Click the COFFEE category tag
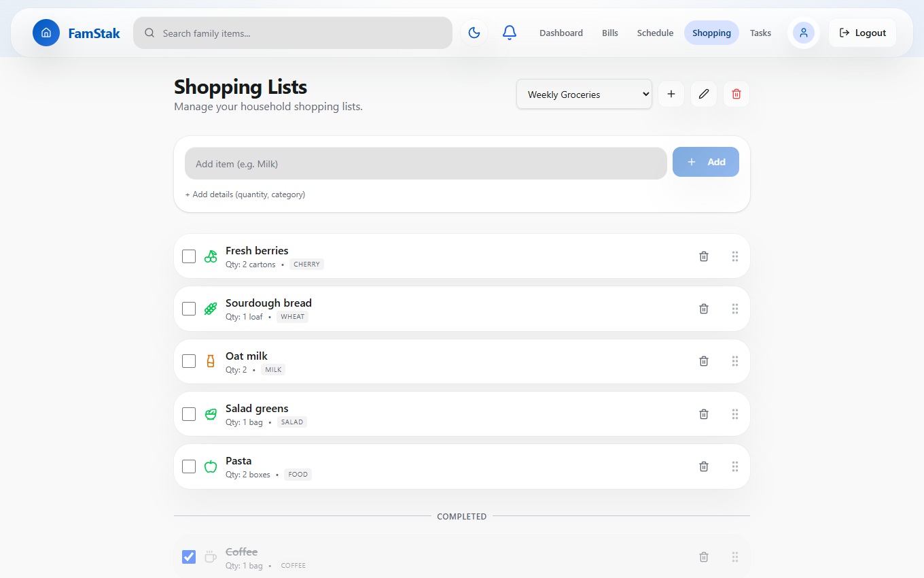The width and height of the screenshot is (924, 578). pos(293,566)
